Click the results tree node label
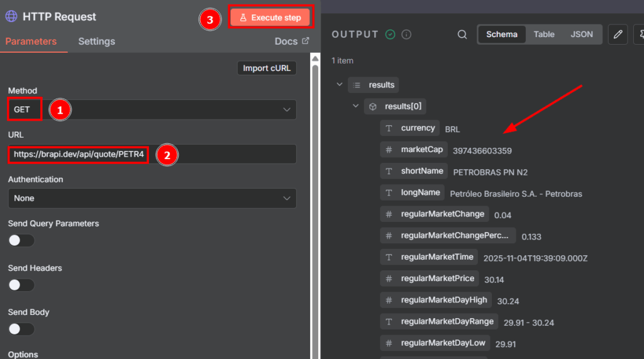 click(382, 85)
